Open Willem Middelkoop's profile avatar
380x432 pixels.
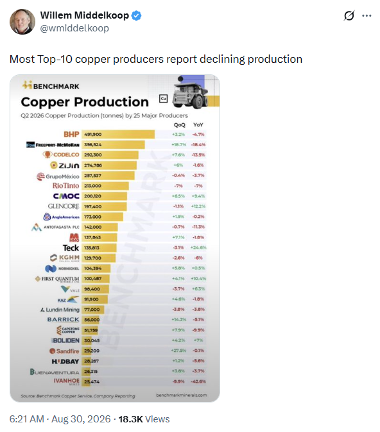click(x=22, y=22)
